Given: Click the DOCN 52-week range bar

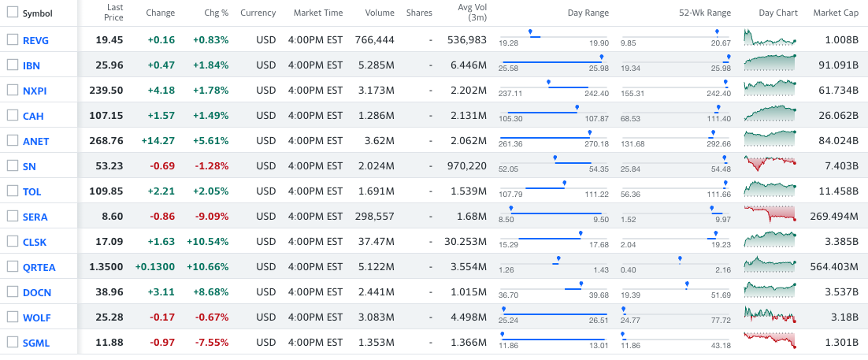Looking at the screenshot, I should (x=676, y=288).
